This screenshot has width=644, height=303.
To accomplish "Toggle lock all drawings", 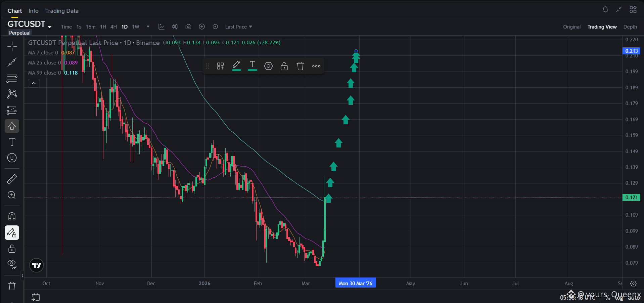I will (12, 249).
